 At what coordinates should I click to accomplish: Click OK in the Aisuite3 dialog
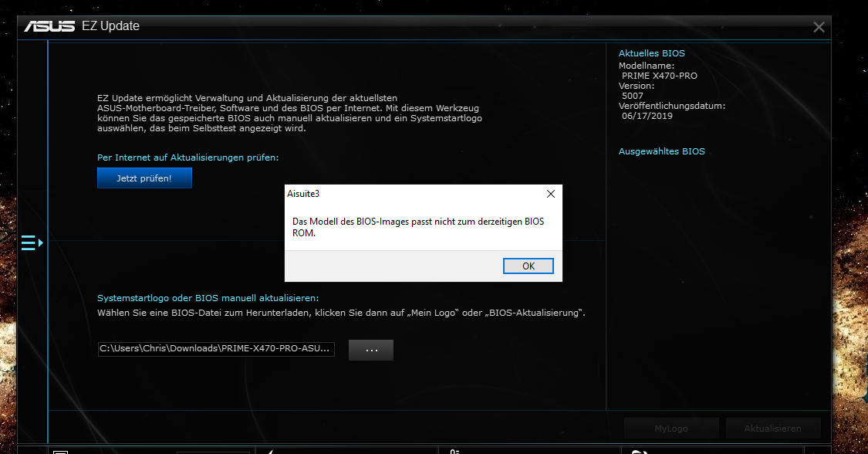[528, 266]
